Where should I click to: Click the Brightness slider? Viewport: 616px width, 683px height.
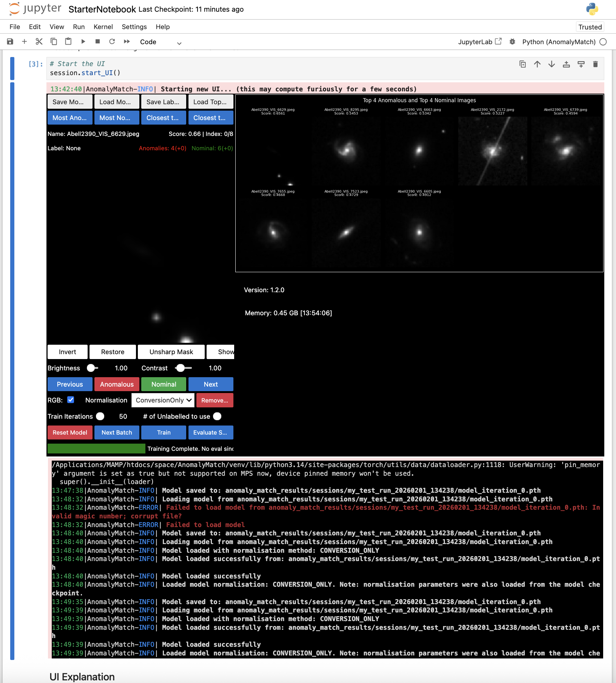pos(93,368)
